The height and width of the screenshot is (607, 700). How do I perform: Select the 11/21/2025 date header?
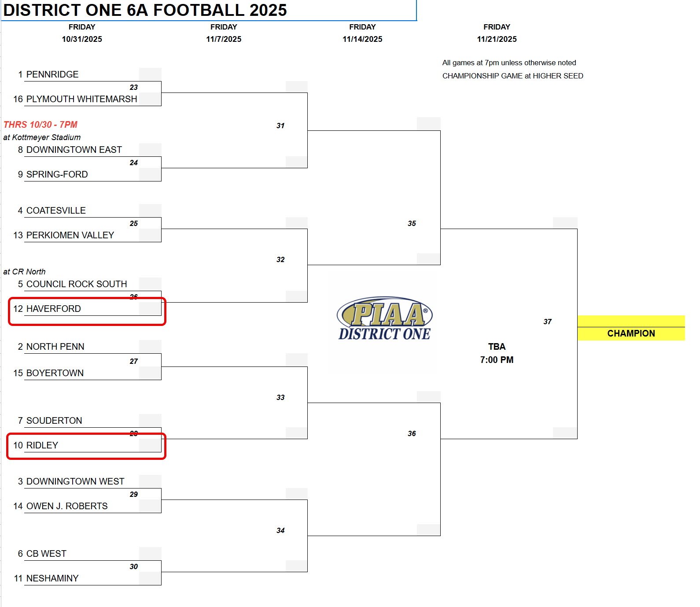(x=497, y=39)
